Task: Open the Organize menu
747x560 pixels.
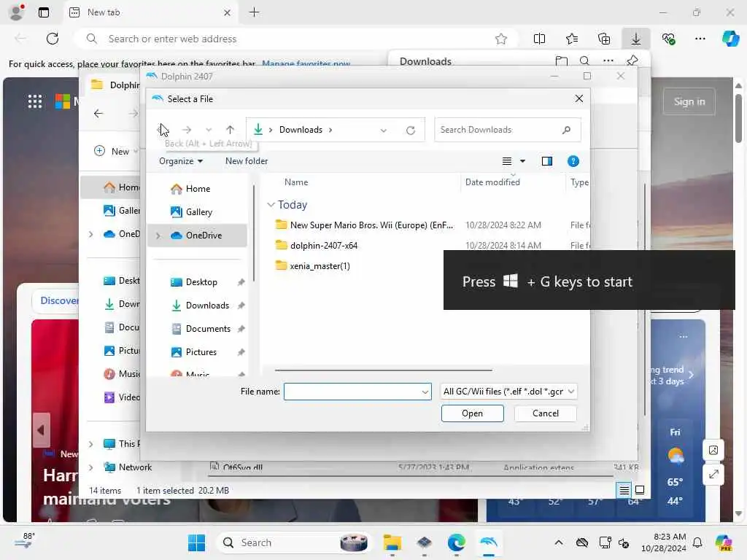Action: pyautogui.click(x=181, y=161)
